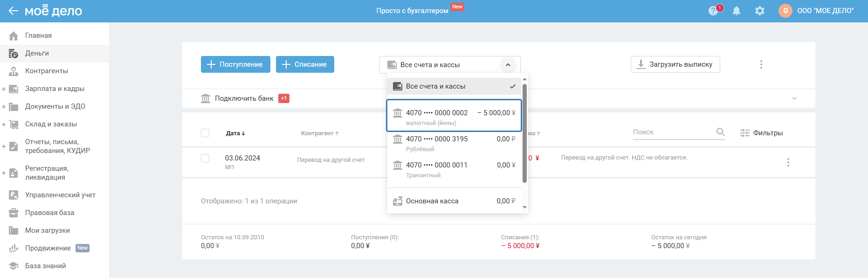Click the Контрагенты person icon
The width and height of the screenshot is (868, 278).
(14, 71)
